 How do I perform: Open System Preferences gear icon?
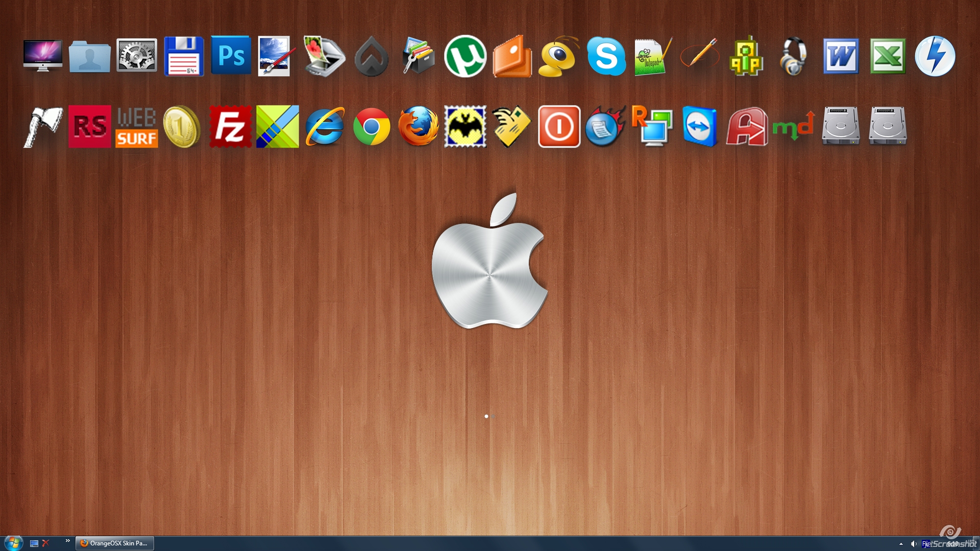pyautogui.click(x=136, y=56)
